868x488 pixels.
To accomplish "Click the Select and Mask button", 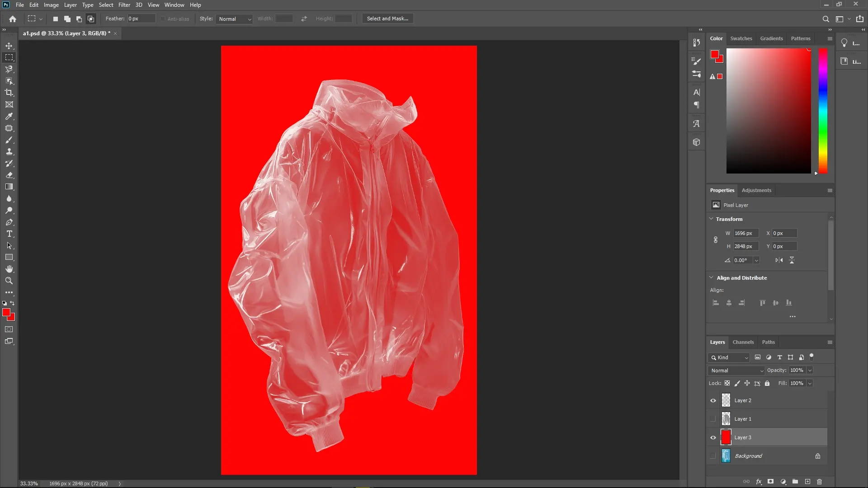I will point(387,19).
